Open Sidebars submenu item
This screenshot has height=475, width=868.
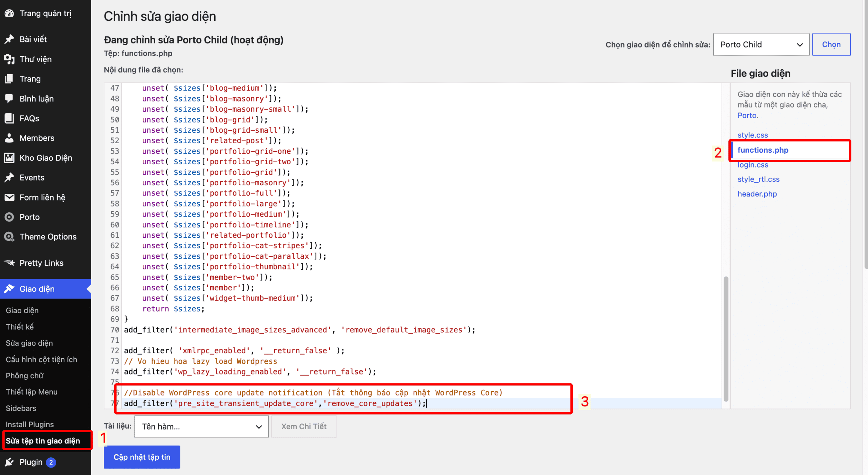click(x=21, y=408)
